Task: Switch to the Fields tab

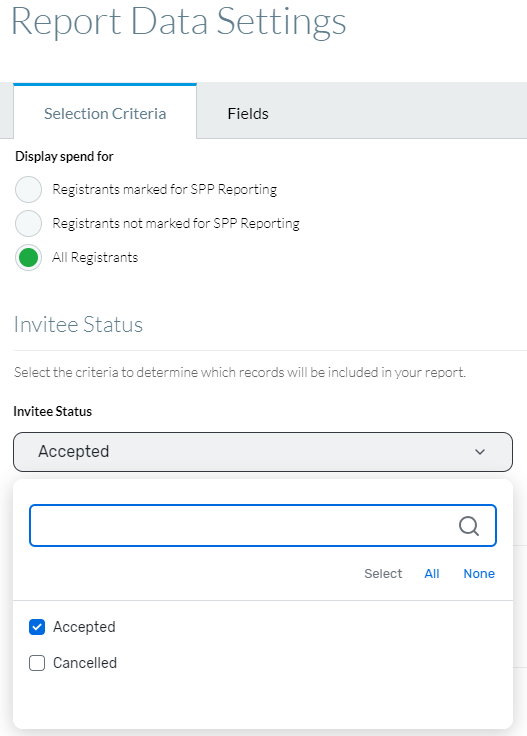Action: click(x=248, y=114)
